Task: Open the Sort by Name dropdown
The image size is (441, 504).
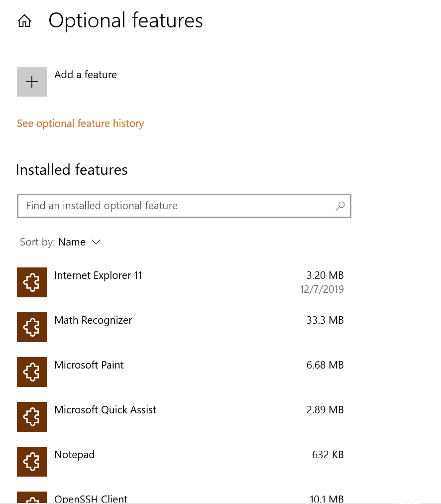Action: pyautogui.click(x=61, y=242)
